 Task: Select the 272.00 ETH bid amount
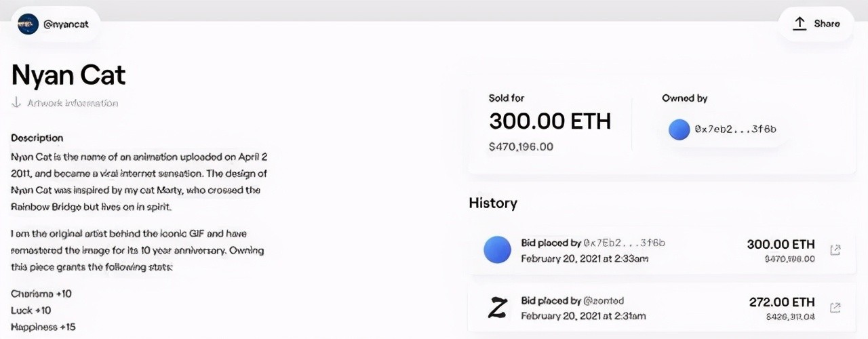coord(782,302)
